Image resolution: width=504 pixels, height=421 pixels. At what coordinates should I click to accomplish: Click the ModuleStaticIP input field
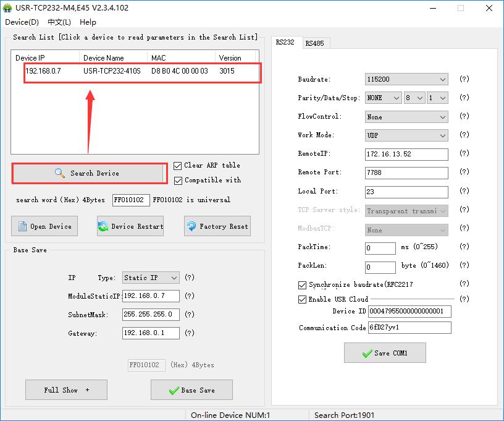(151, 296)
